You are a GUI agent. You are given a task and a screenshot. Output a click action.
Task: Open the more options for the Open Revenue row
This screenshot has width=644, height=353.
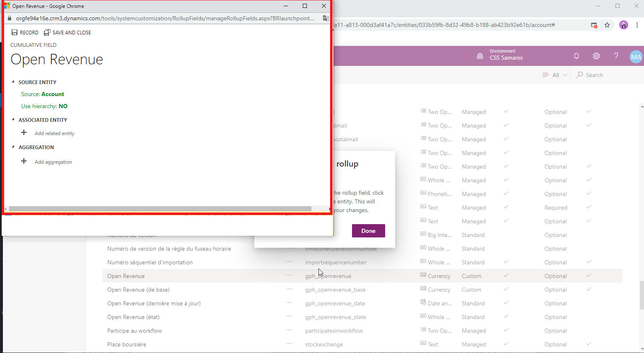click(x=289, y=276)
